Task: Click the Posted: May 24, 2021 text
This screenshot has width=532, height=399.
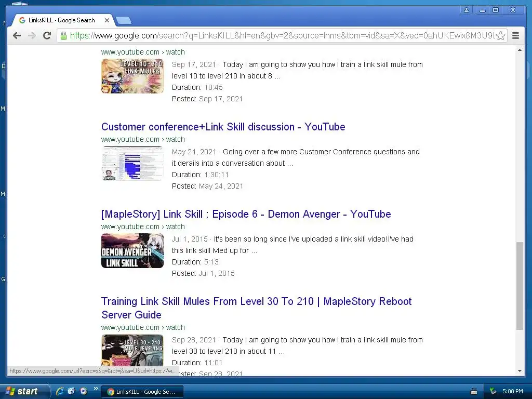Action: coord(207,186)
